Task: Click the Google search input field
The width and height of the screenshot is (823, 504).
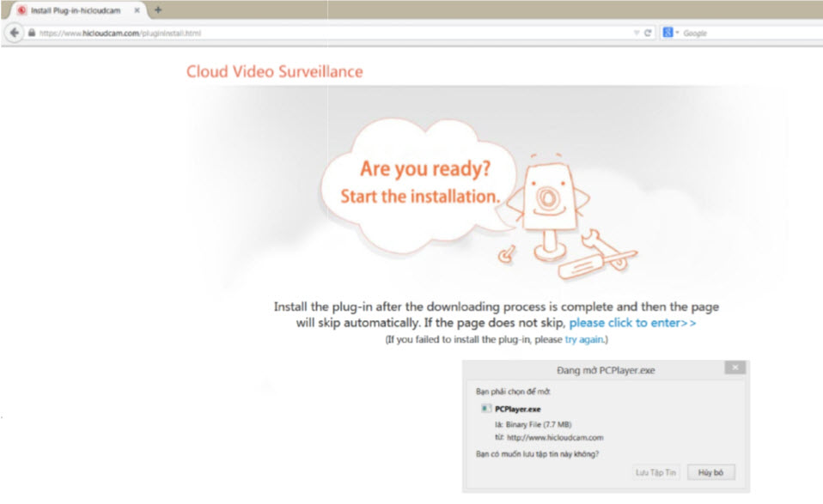Action: tap(739, 33)
